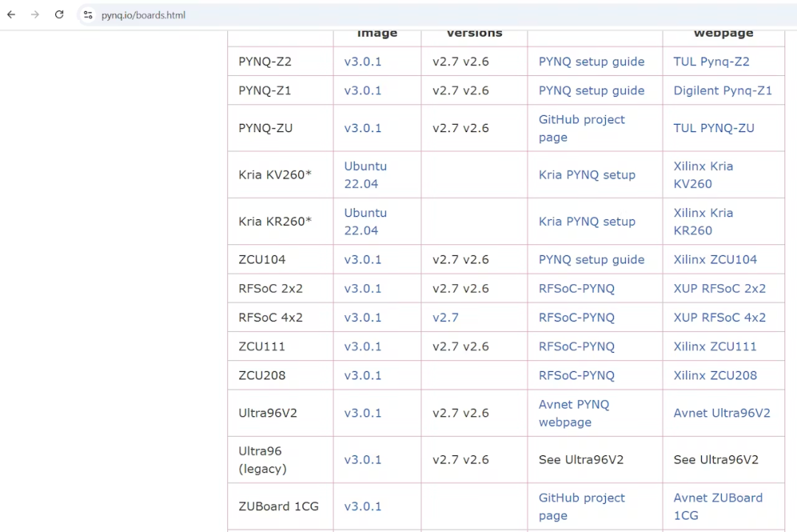Viewport: 797px width, 532px height.
Task: Visit Xilinx Kria KV260 webpage
Action: (703, 175)
